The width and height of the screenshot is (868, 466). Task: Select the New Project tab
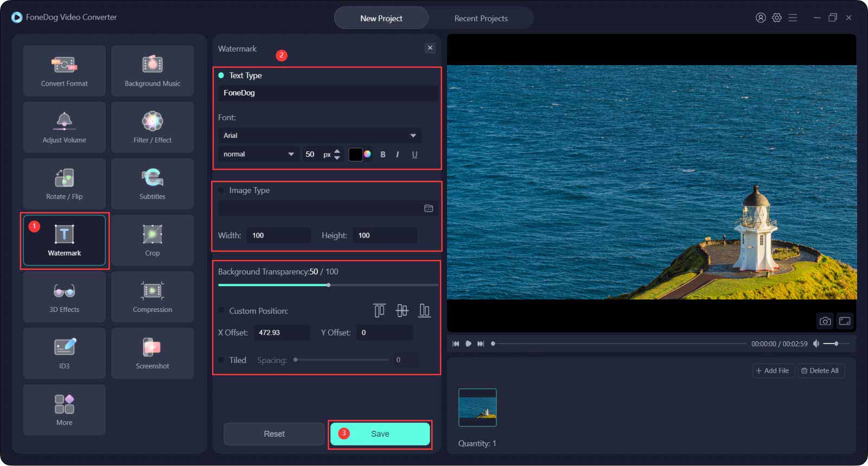[x=381, y=18]
